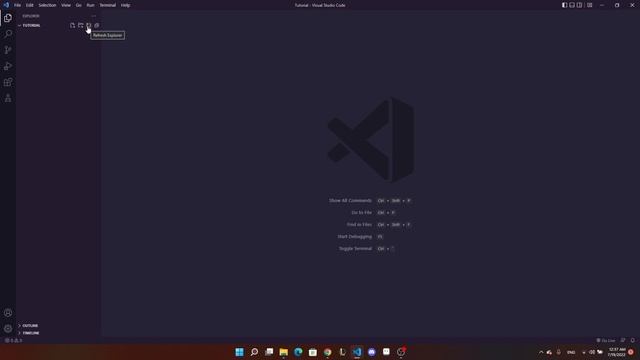Toggle primary side bar layout icon

564,5
